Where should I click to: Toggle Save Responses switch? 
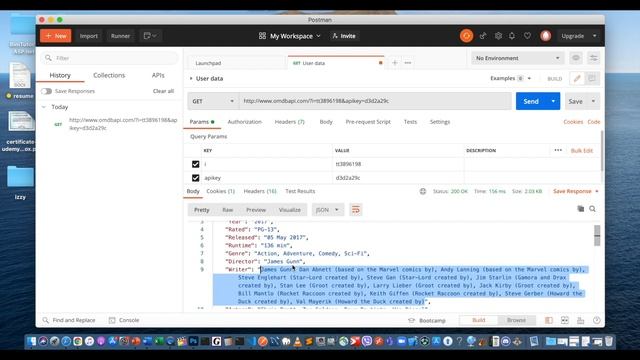click(46, 91)
